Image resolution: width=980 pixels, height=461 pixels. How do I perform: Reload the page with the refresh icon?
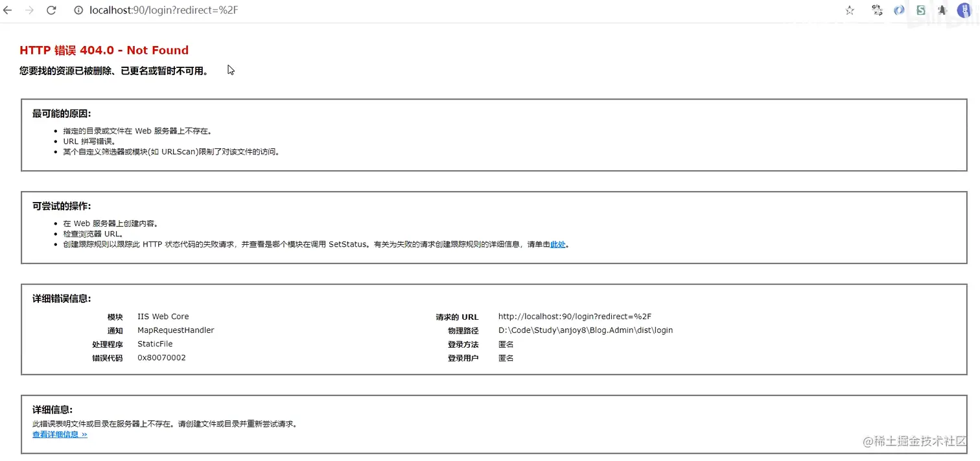point(51,10)
